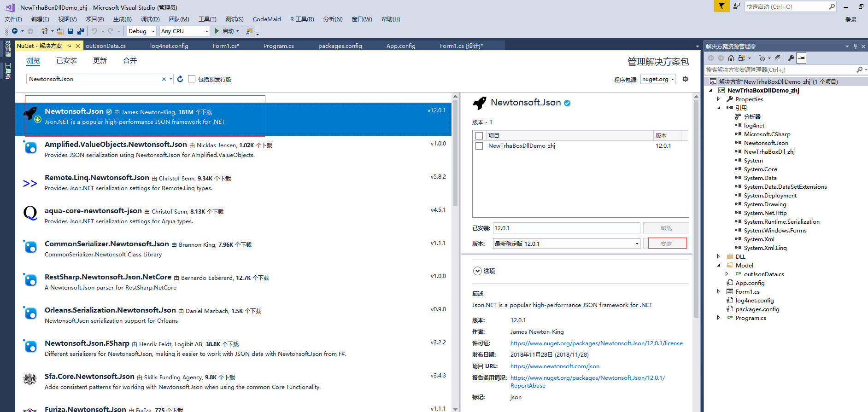The image size is (868, 412).
Task: Click the Redo arrow in the toolbar
Action: click(x=111, y=31)
